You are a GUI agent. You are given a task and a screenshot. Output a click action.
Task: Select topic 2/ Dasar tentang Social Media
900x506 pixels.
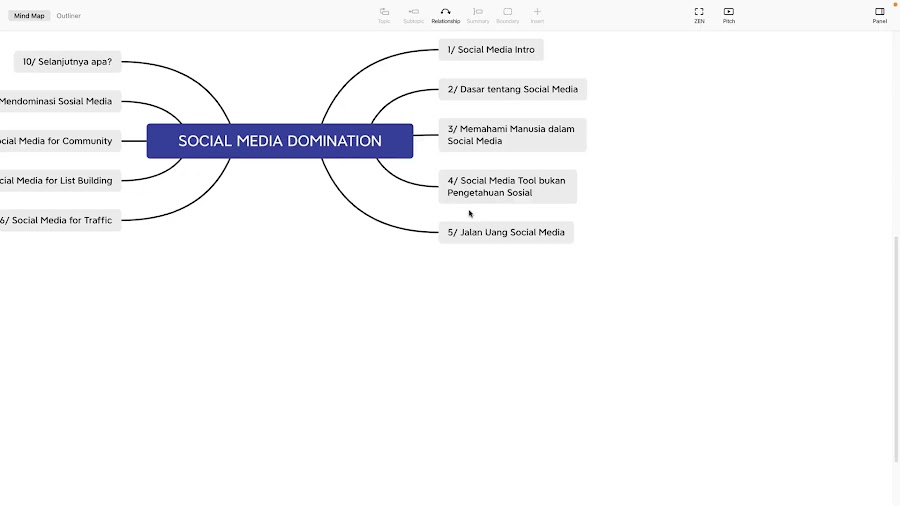click(513, 89)
